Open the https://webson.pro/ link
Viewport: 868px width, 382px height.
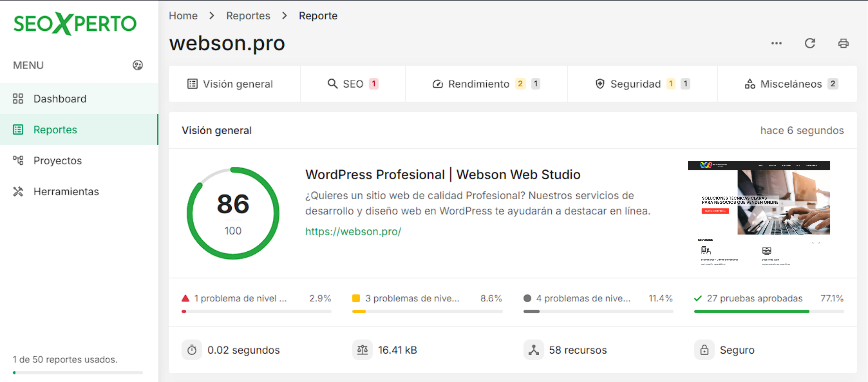click(353, 231)
